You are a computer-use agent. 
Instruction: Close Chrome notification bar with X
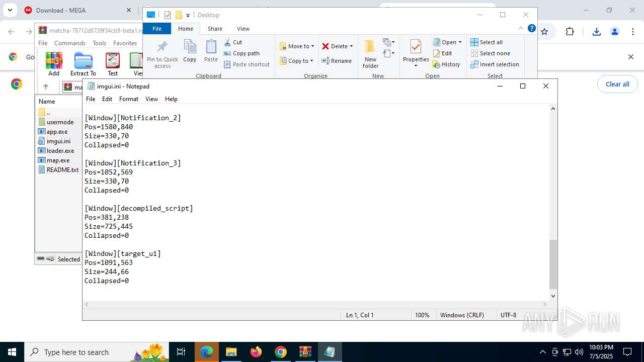(x=630, y=57)
